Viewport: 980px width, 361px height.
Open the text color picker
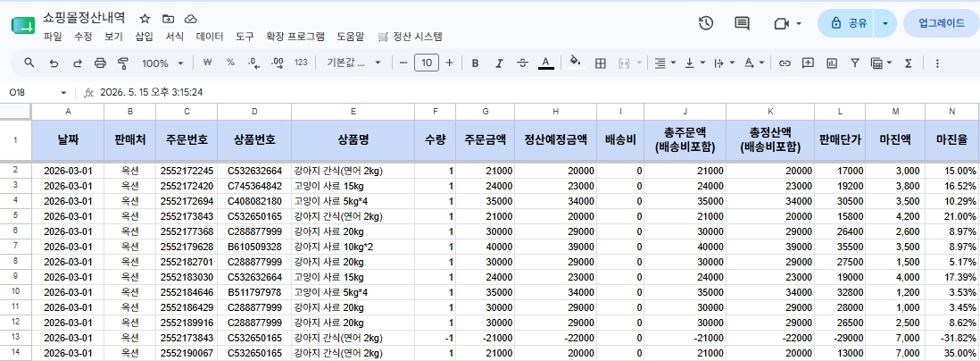(x=545, y=63)
